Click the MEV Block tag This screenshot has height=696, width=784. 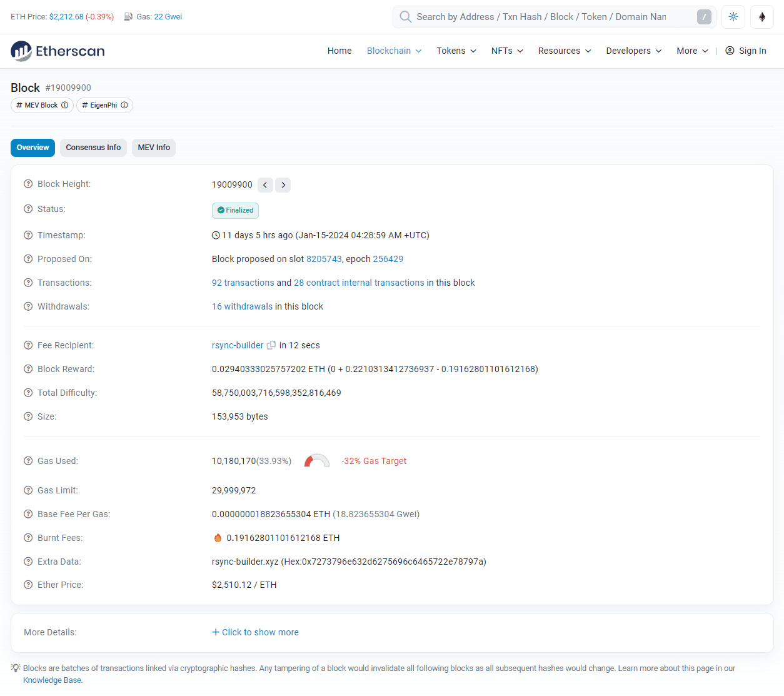pyautogui.click(x=42, y=105)
